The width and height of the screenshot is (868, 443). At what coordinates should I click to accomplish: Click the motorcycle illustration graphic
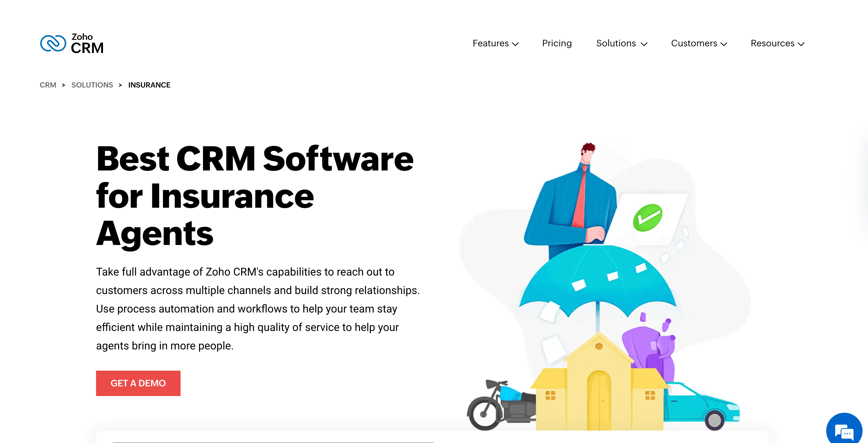coord(499,404)
